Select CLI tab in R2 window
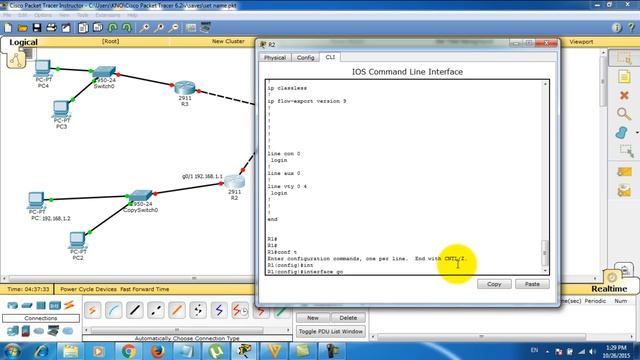This screenshot has height=360, width=640. click(330, 57)
